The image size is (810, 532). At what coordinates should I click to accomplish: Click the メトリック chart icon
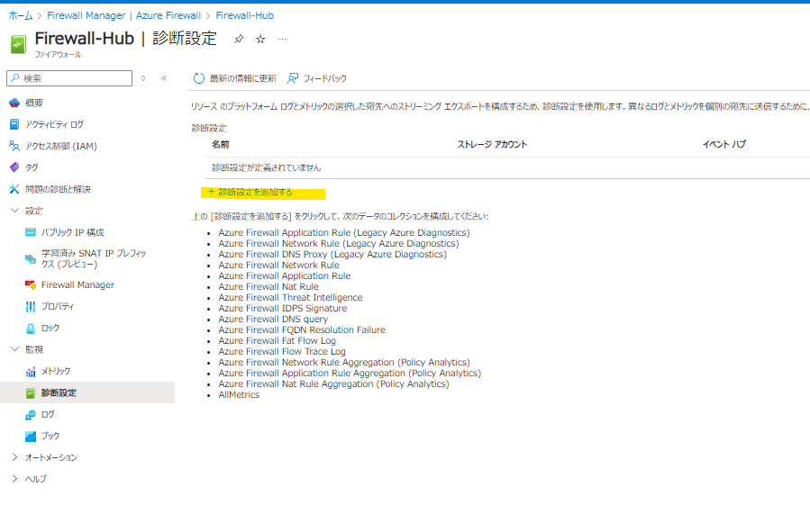point(31,372)
